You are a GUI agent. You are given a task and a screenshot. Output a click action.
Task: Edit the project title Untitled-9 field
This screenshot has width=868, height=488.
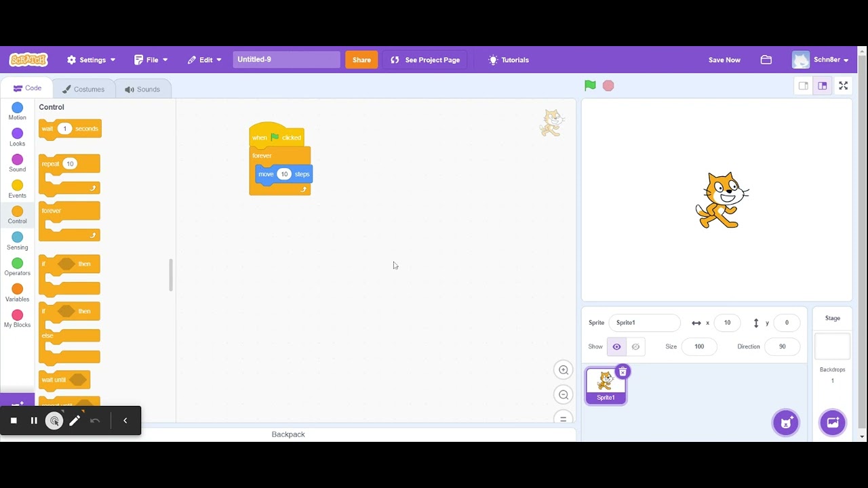click(x=286, y=60)
